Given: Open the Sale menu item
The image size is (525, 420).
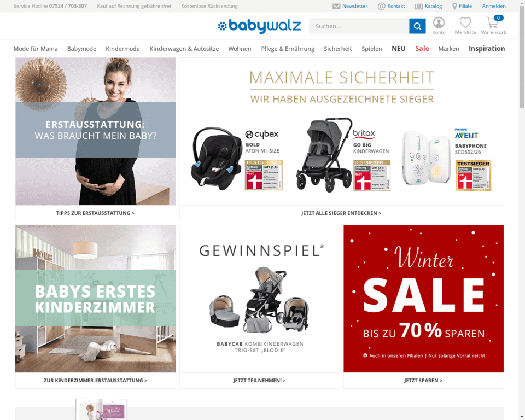Looking at the screenshot, I should tap(422, 49).
